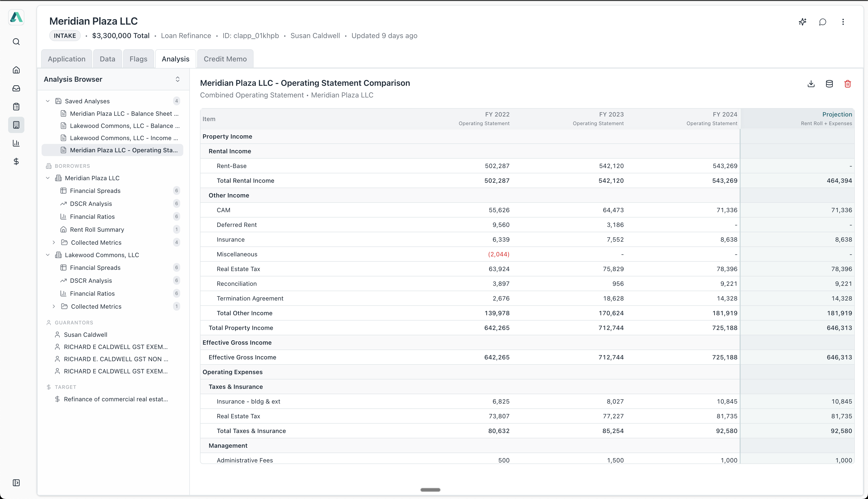Image resolution: width=868 pixels, height=499 pixels.
Task: Collapse the Lakewood Commons, LLC borrower
Action: (48, 255)
